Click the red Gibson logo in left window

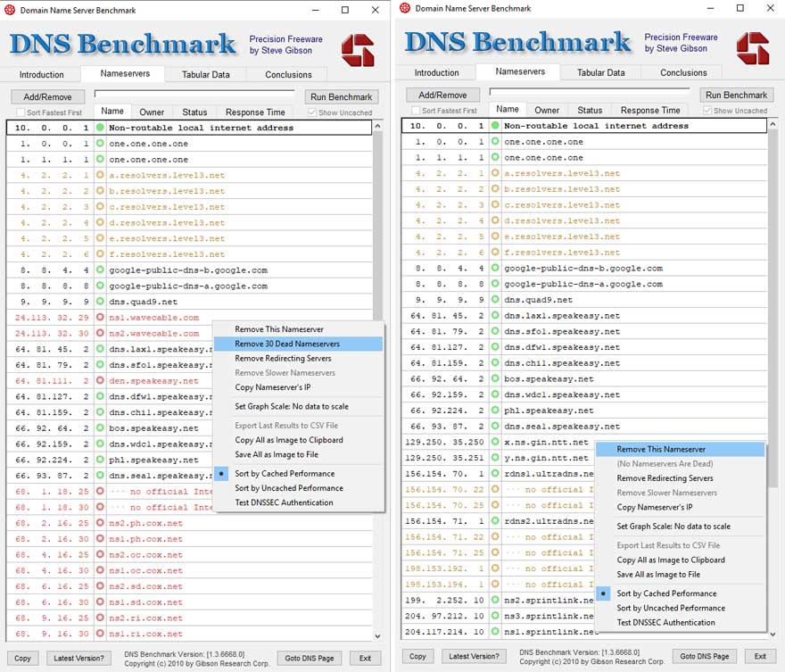tap(358, 50)
